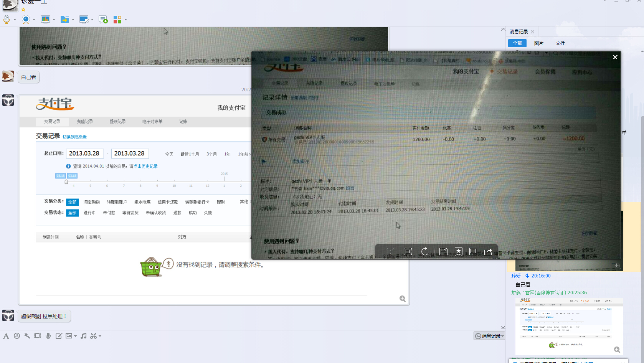Click the '虚假截图 拉黑处理！' message bubble

[x=44, y=316]
